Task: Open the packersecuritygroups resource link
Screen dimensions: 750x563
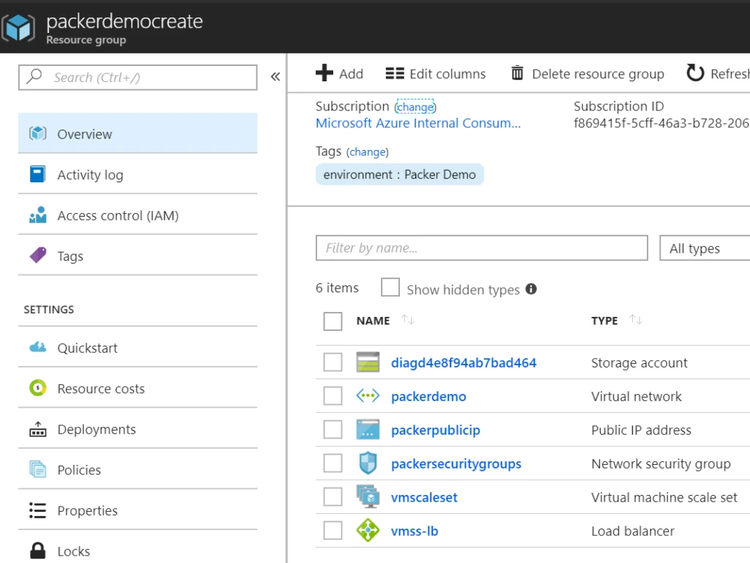Action: (456, 464)
